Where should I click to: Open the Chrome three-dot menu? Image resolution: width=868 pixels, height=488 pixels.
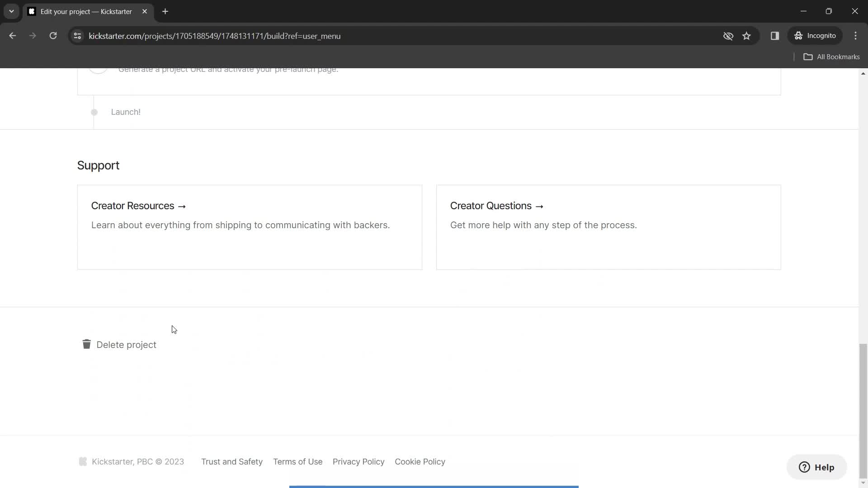(x=855, y=36)
